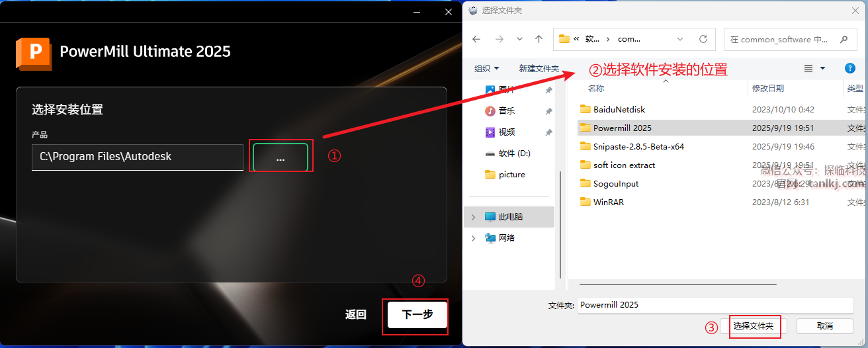This screenshot has width=868, height=348.
Task: Open the view options dropdown arrow
Action: [x=823, y=68]
